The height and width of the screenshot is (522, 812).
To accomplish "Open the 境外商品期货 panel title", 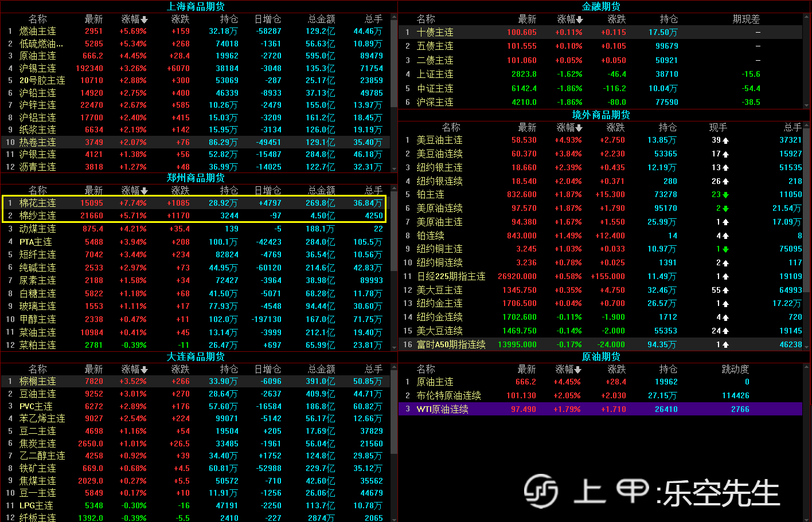I will pyautogui.click(x=601, y=115).
